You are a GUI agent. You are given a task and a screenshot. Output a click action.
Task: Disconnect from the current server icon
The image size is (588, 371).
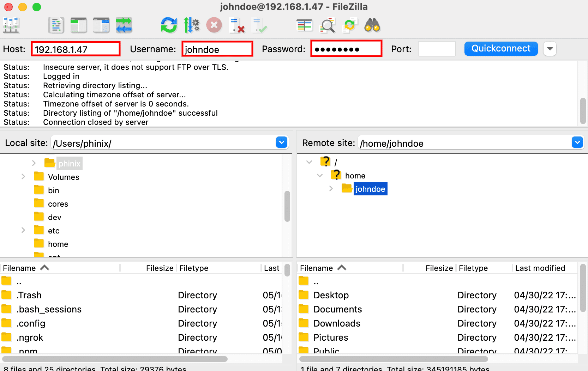coord(237,25)
